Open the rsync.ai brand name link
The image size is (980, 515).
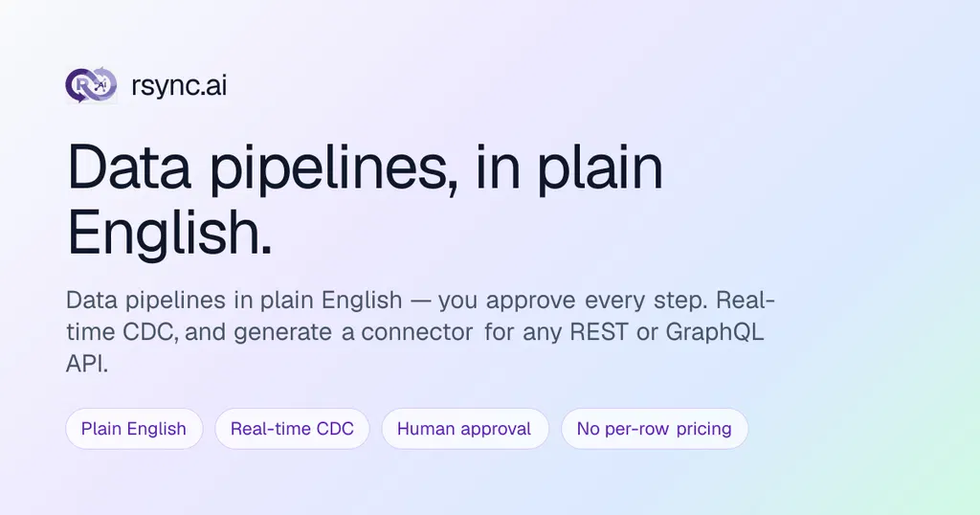[179, 85]
